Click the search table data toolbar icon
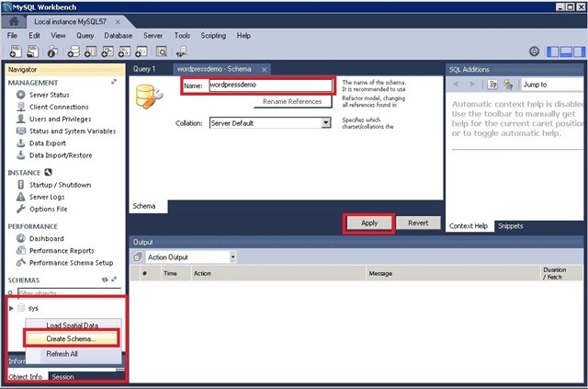This screenshot has height=389, width=588. tap(162, 51)
